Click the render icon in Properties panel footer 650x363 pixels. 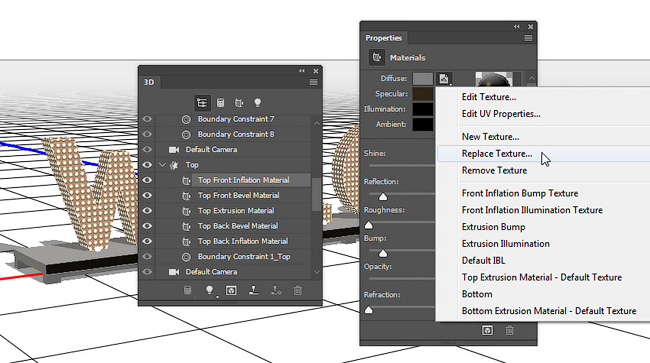(487, 330)
